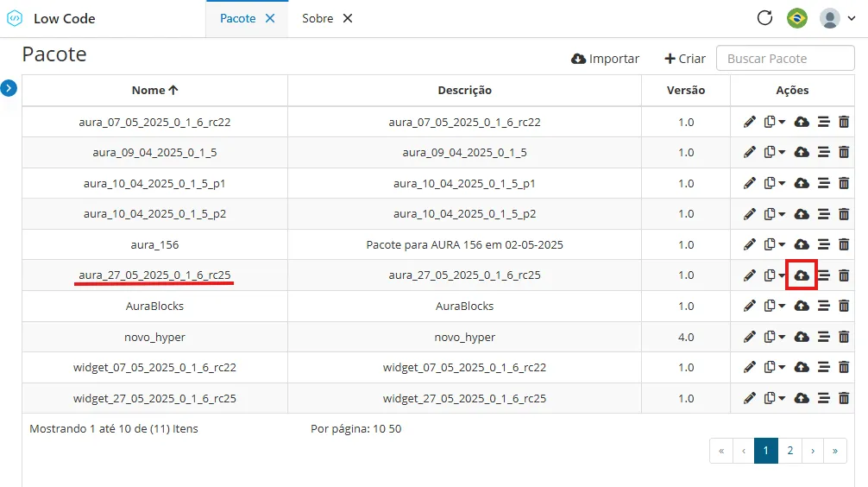Screen dimensions: 868x487
Task: Edit the widget_07_05_2025_0_1_6_rc22 package
Action: point(750,367)
